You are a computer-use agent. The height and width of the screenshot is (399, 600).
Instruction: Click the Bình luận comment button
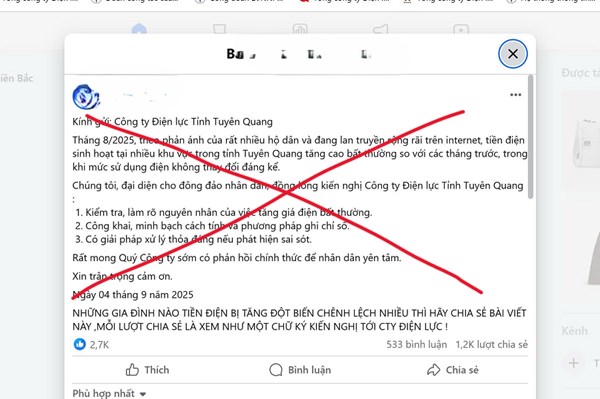click(300, 370)
